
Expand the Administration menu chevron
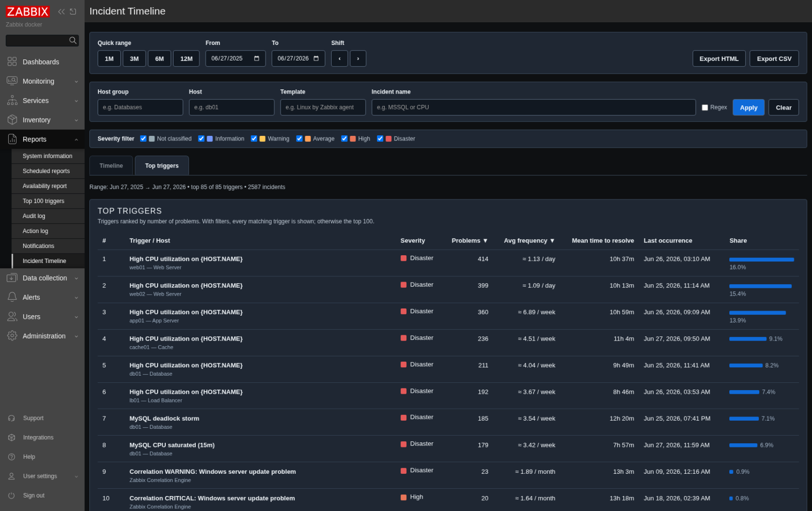[76, 336]
